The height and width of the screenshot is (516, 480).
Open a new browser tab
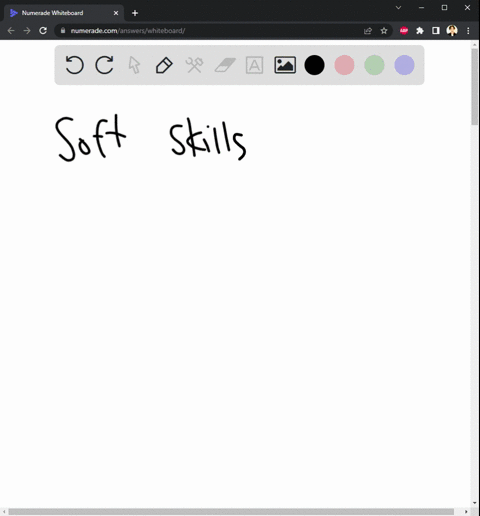pos(135,13)
